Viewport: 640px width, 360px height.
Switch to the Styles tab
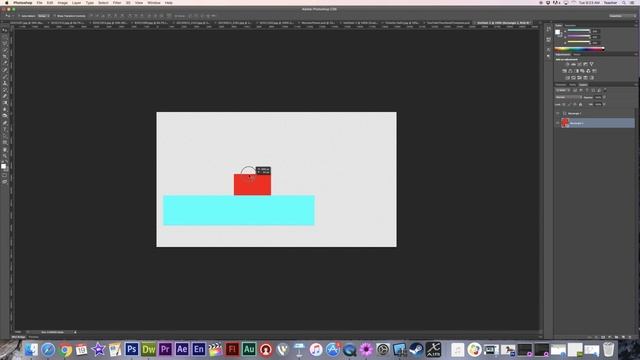(577, 54)
